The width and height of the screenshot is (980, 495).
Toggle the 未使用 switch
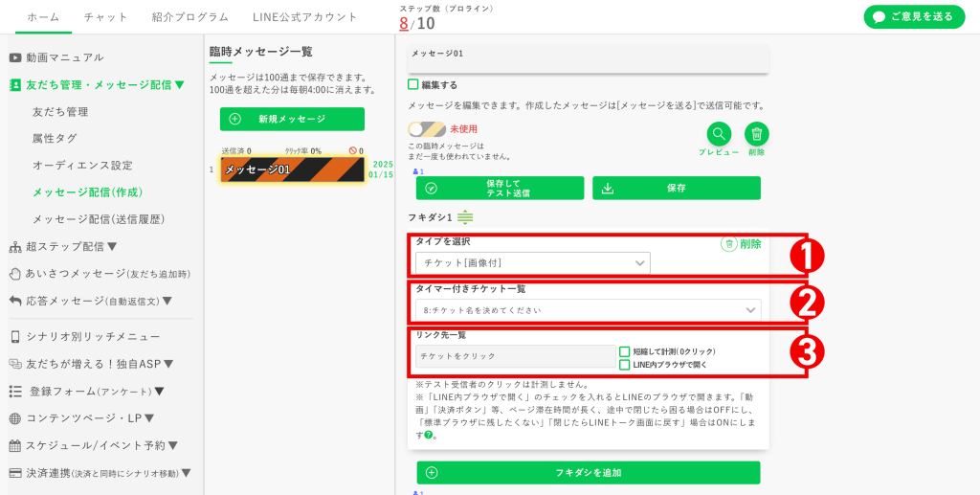point(427,129)
